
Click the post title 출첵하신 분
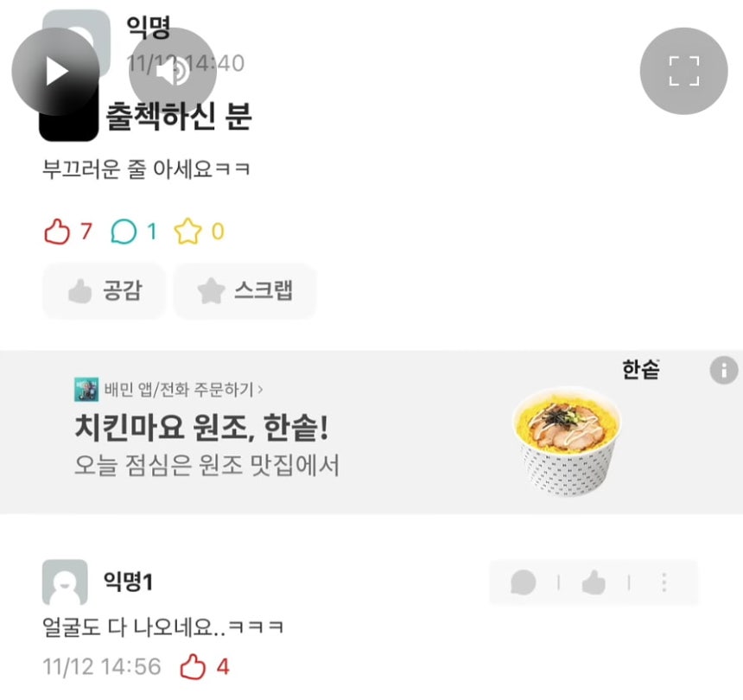pos(176,118)
